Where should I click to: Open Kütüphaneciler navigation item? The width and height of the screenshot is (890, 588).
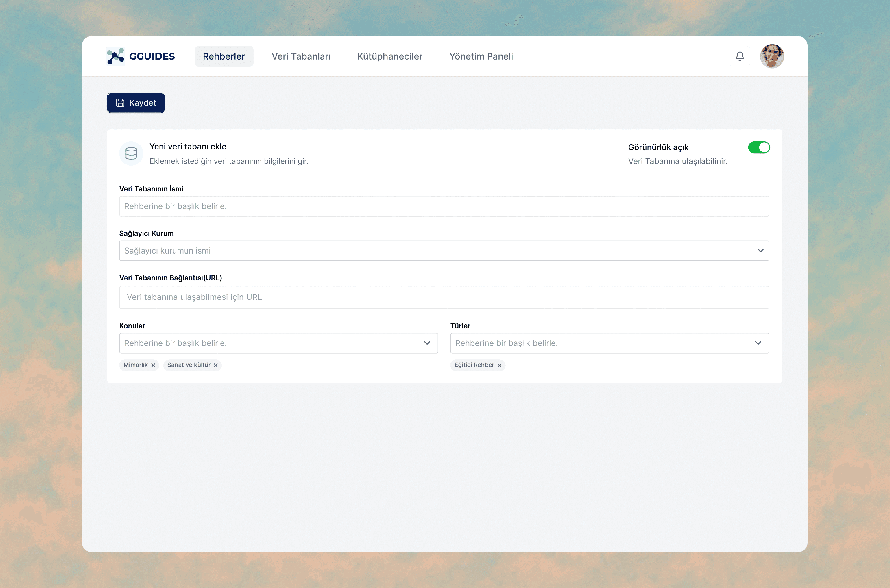(x=389, y=56)
